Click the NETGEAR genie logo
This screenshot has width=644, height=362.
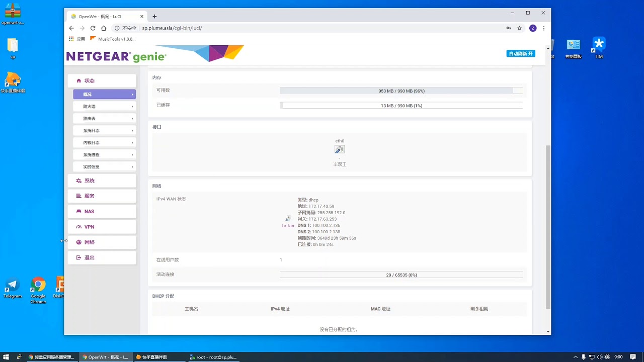pos(116,57)
